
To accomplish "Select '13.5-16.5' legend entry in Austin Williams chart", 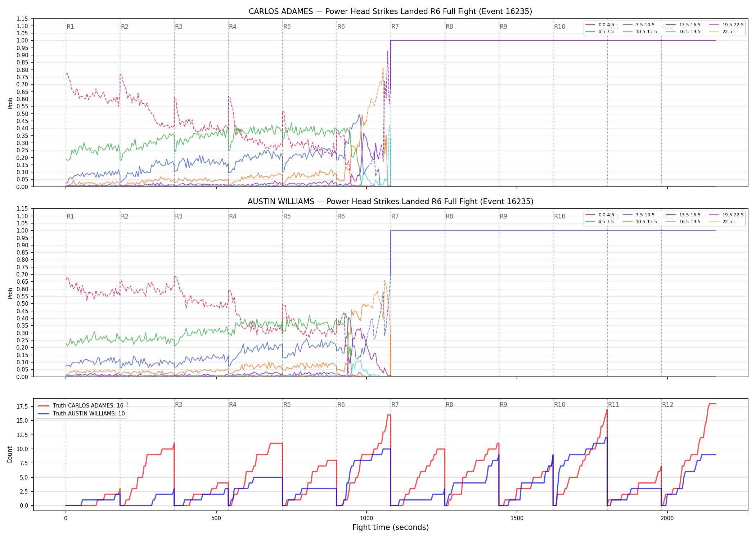I will pos(683,215).
